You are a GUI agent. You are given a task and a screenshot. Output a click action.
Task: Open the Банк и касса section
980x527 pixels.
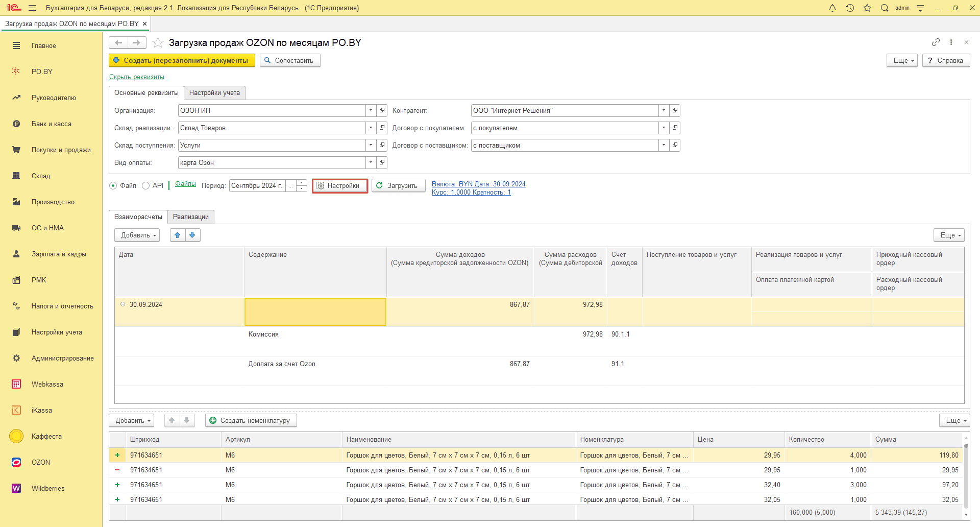(x=51, y=124)
